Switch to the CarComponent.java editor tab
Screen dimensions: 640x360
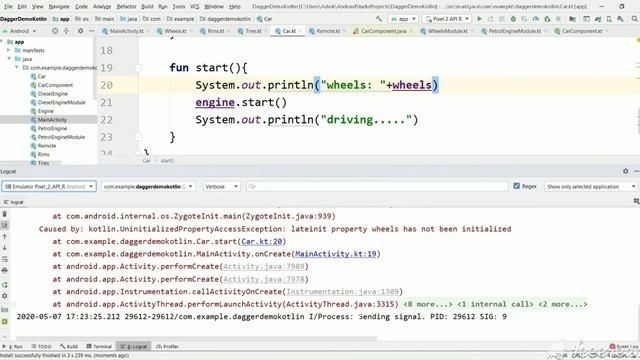point(383,31)
